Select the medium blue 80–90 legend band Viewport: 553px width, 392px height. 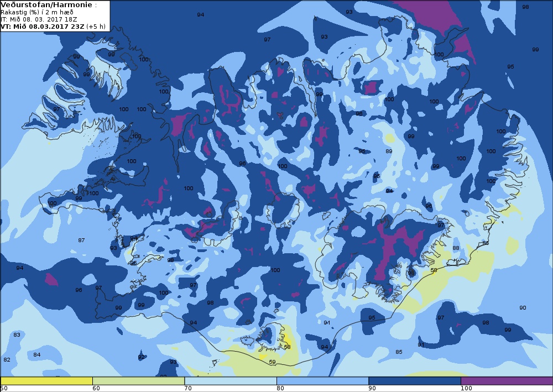point(322,381)
